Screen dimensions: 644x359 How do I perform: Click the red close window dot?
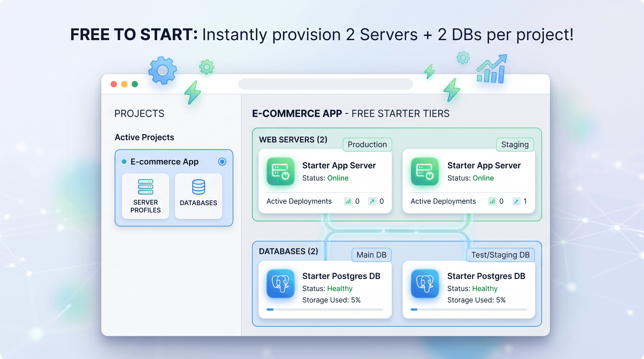pyautogui.click(x=114, y=84)
